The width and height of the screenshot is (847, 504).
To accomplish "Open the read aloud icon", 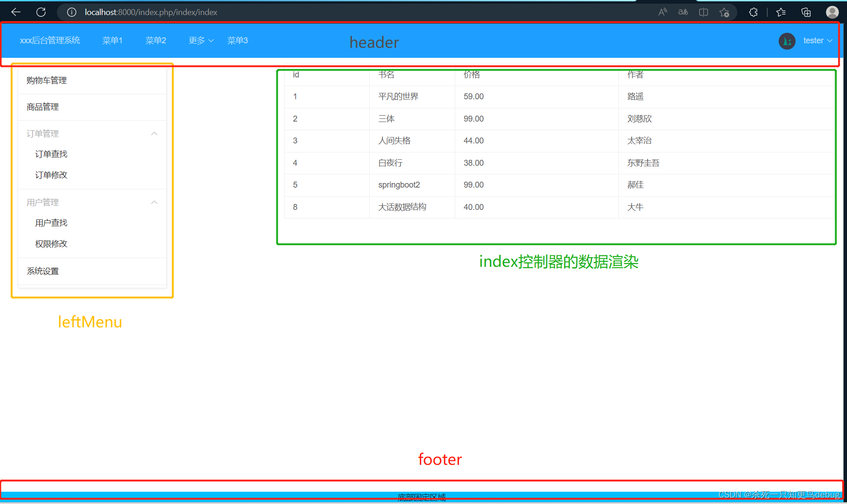I will (x=663, y=12).
